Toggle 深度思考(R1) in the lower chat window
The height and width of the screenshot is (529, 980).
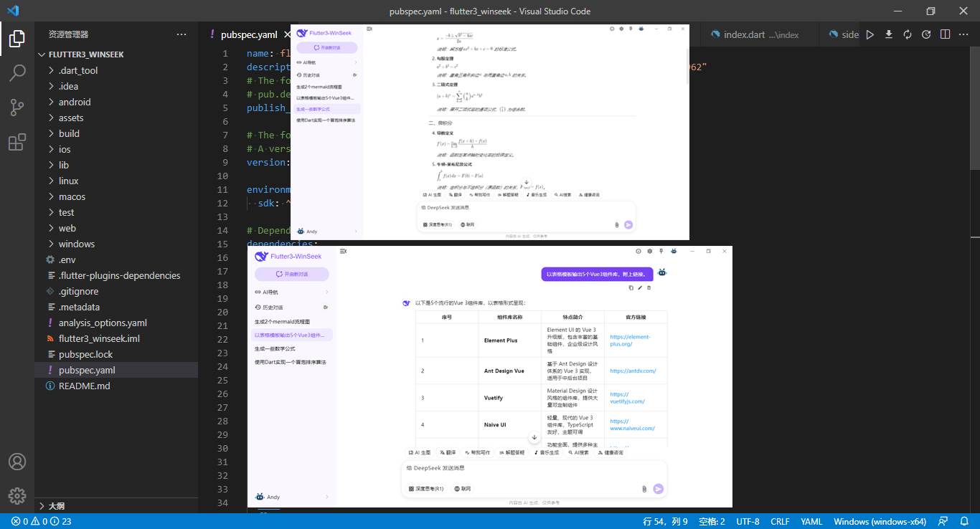[x=426, y=489]
